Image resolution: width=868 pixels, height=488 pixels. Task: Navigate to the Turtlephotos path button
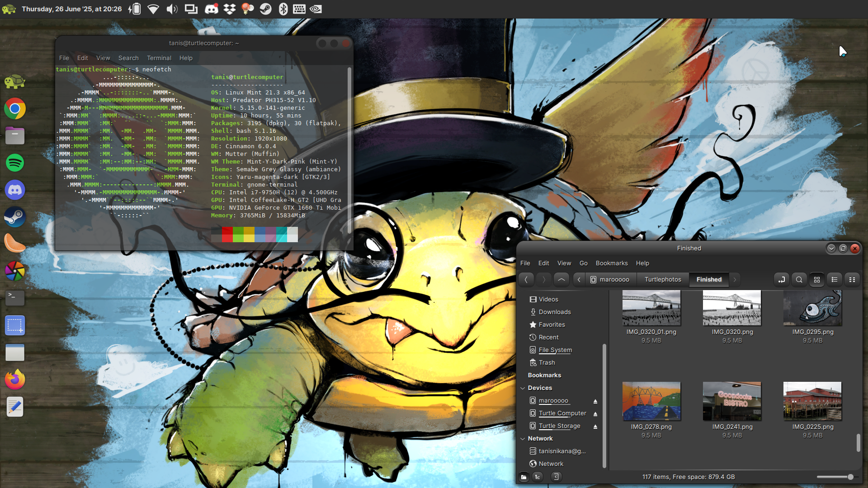coord(662,280)
